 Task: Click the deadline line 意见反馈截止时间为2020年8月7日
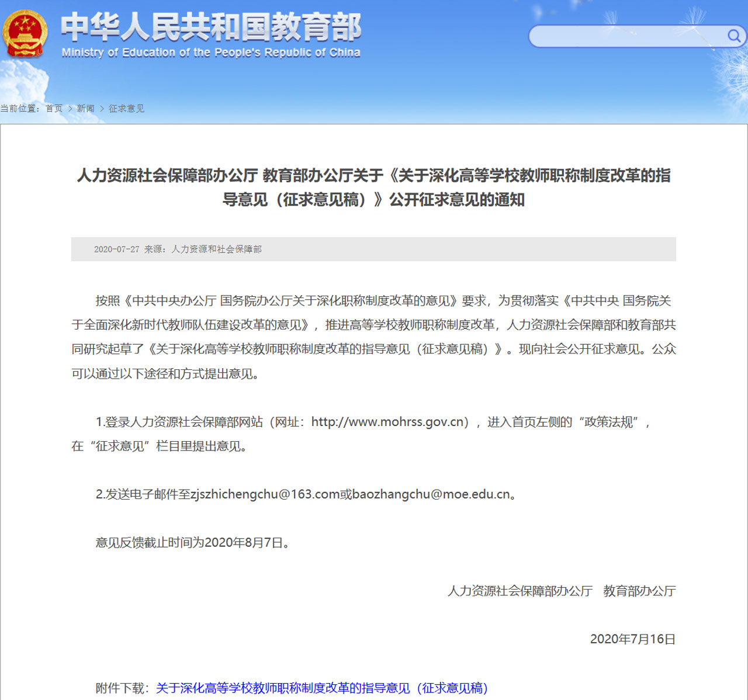193,543
